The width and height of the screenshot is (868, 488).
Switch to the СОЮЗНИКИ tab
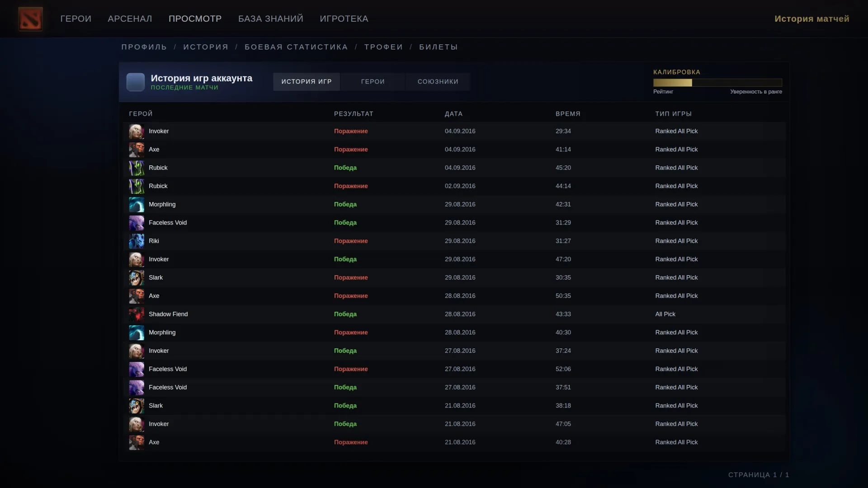pos(438,82)
